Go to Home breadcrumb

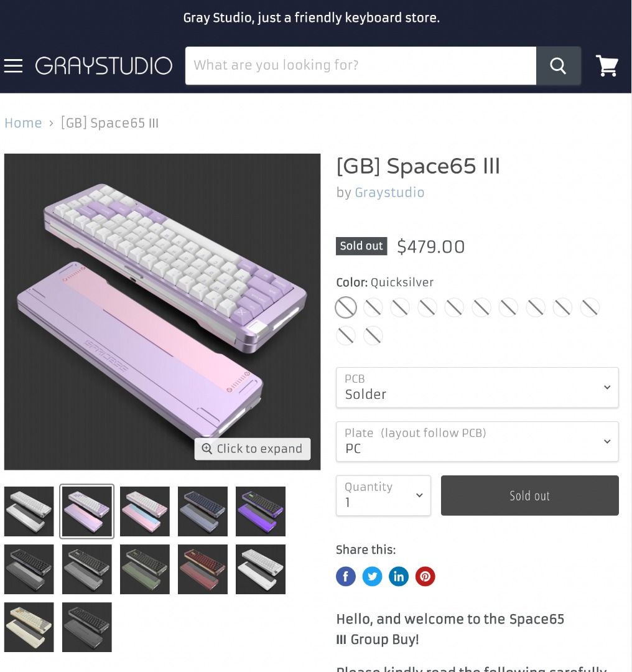click(x=23, y=123)
